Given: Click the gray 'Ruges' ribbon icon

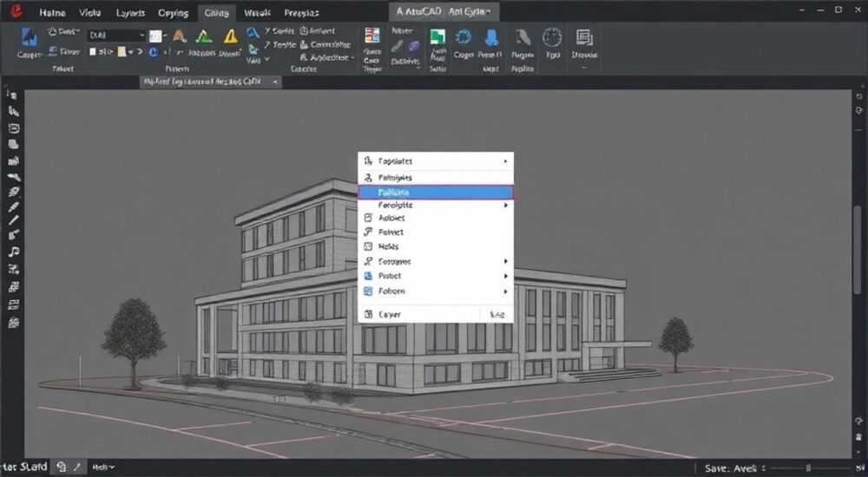Looking at the screenshot, I should pos(523,37).
